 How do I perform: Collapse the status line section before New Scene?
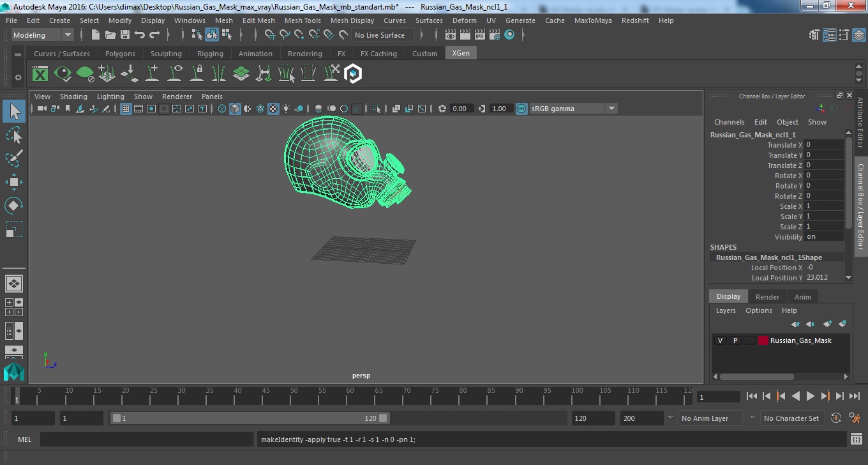click(x=82, y=35)
